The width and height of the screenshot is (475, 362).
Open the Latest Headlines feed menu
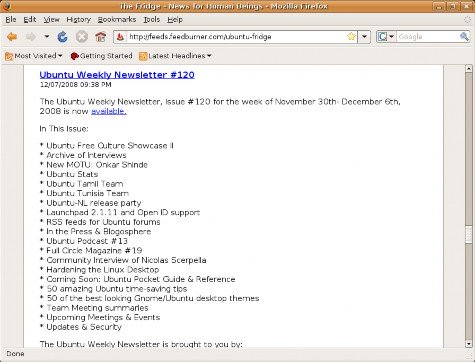[x=175, y=56]
